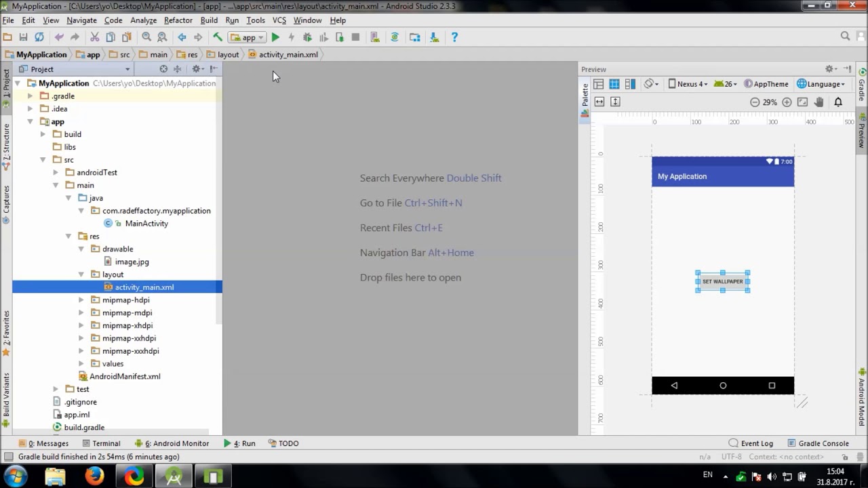Toggle expand horizontally button in Preview toolbar
Screen dimensions: 868x488
(599, 102)
